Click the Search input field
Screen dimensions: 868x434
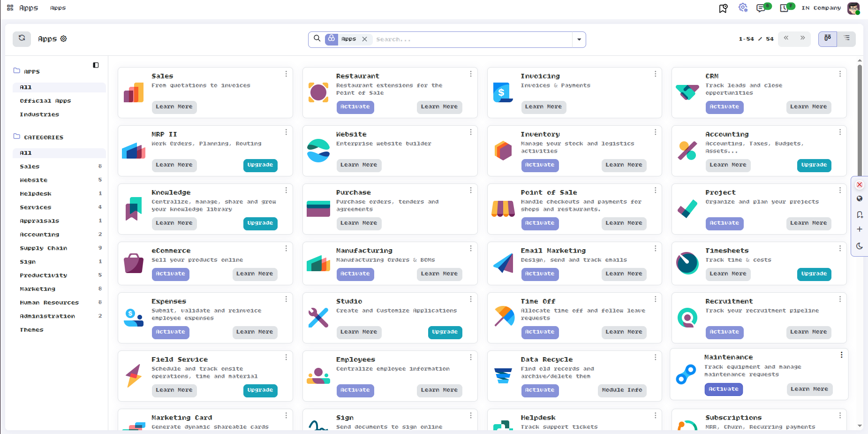click(x=472, y=39)
